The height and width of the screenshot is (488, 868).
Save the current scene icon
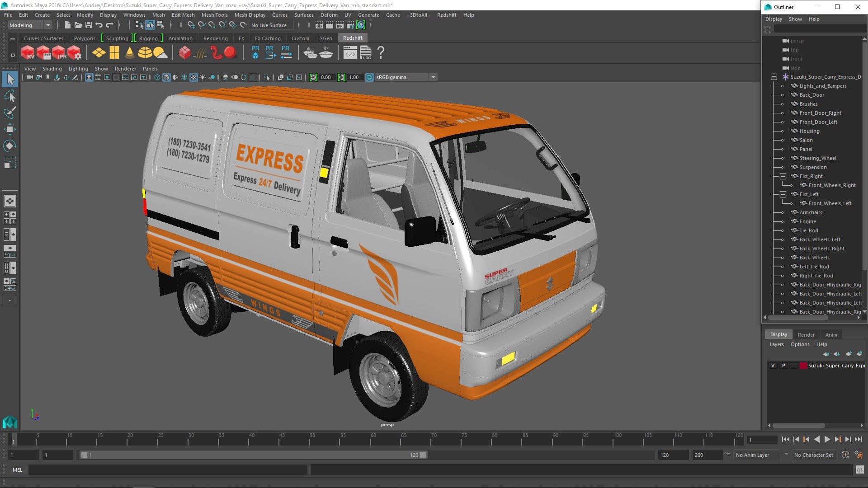click(89, 25)
